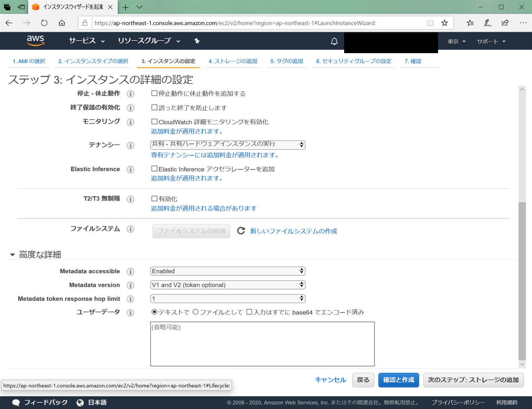This screenshot has width=532, height=409.
Task: Go to step 4. ストレージの追加 tab
Action: pyautogui.click(x=233, y=61)
